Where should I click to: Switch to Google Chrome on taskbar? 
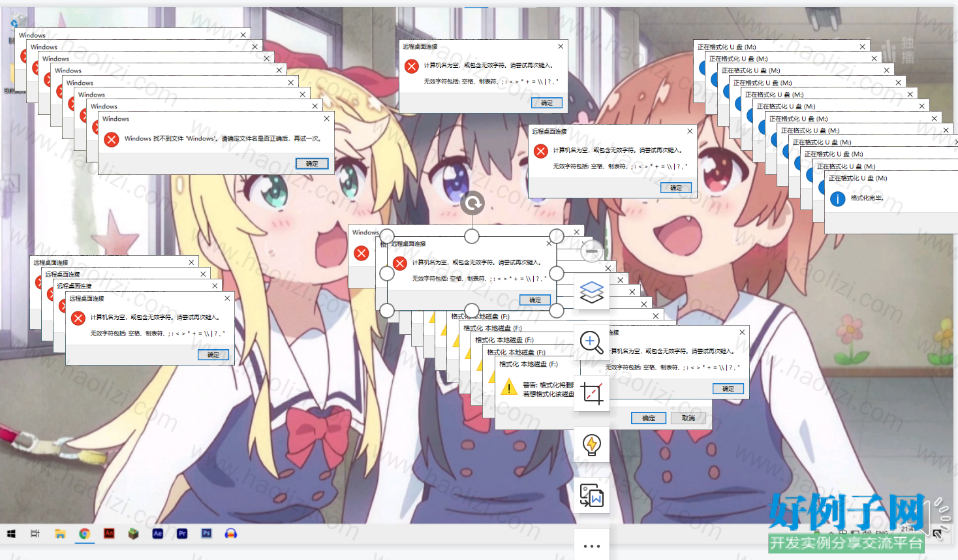click(x=84, y=534)
